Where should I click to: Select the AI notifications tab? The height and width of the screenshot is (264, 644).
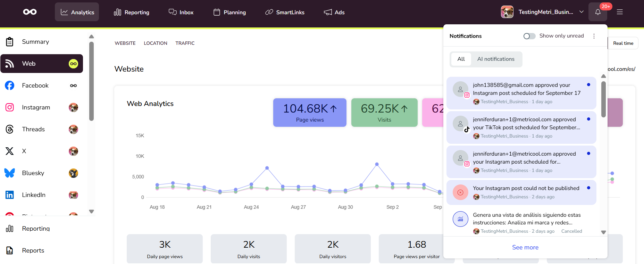point(496,59)
